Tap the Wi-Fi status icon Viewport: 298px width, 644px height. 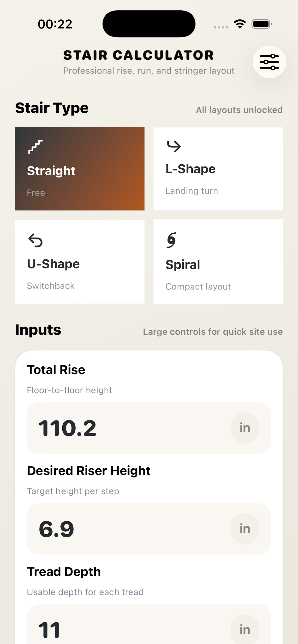[x=240, y=24]
